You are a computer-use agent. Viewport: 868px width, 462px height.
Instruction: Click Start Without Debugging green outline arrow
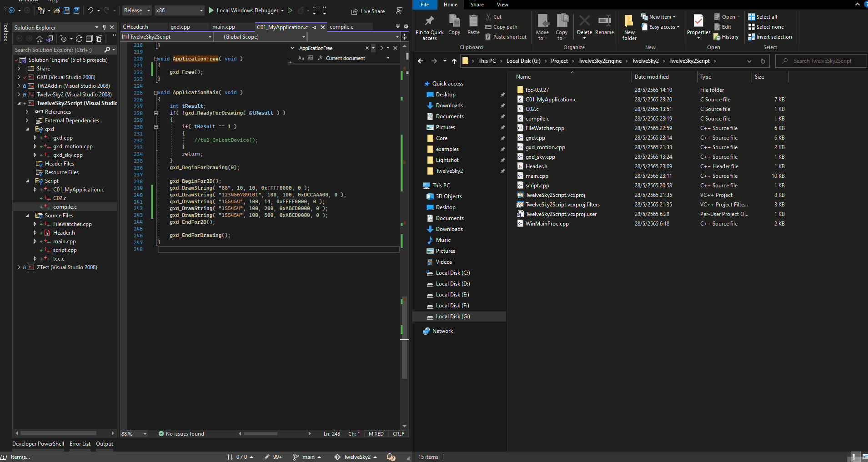point(290,10)
